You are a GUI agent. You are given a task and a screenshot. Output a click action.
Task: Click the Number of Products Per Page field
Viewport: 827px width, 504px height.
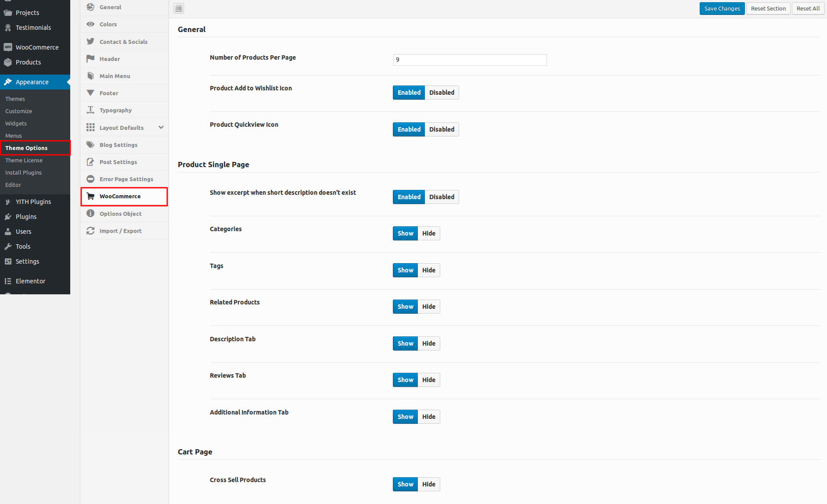click(x=470, y=60)
